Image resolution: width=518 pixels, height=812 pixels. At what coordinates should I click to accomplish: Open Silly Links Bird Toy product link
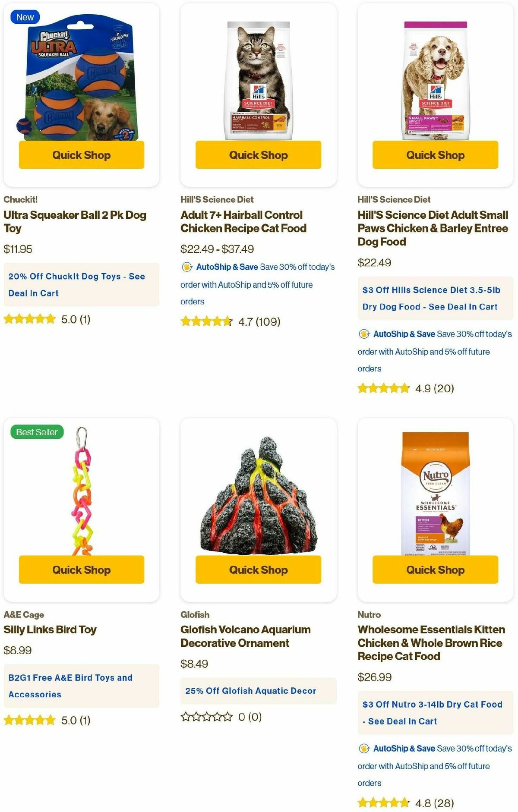(50, 629)
